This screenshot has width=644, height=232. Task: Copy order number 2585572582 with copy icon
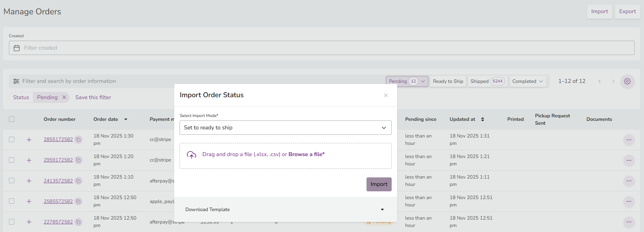[x=78, y=201]
